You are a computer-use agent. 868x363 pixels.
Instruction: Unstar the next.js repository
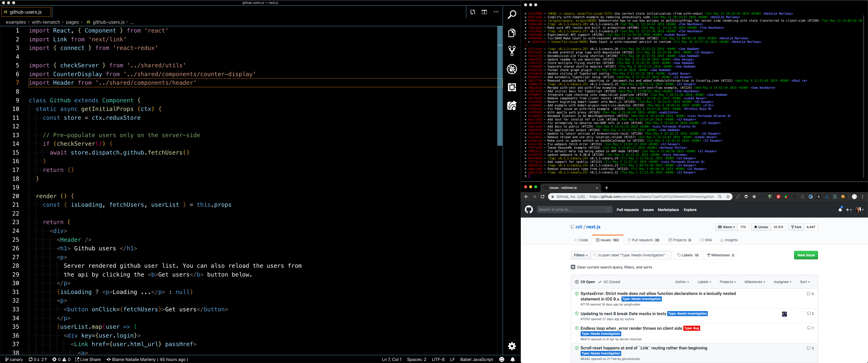tap(761, 227)
